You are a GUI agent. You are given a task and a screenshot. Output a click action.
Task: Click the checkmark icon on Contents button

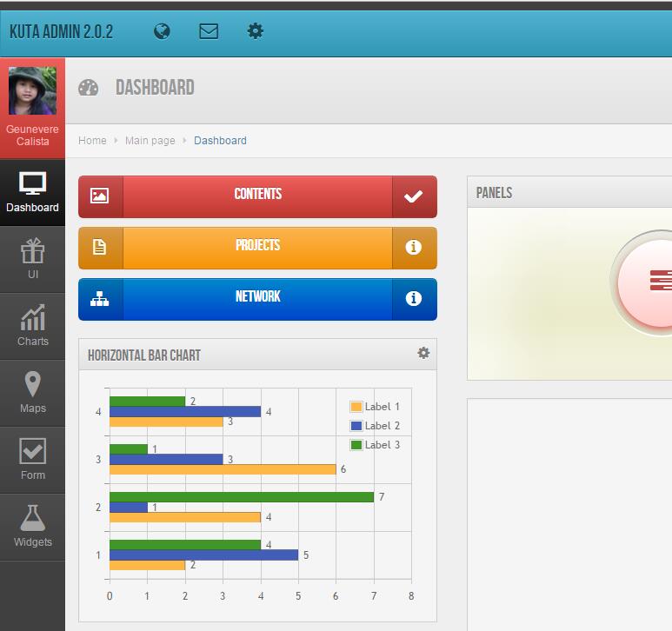point(414,196)
